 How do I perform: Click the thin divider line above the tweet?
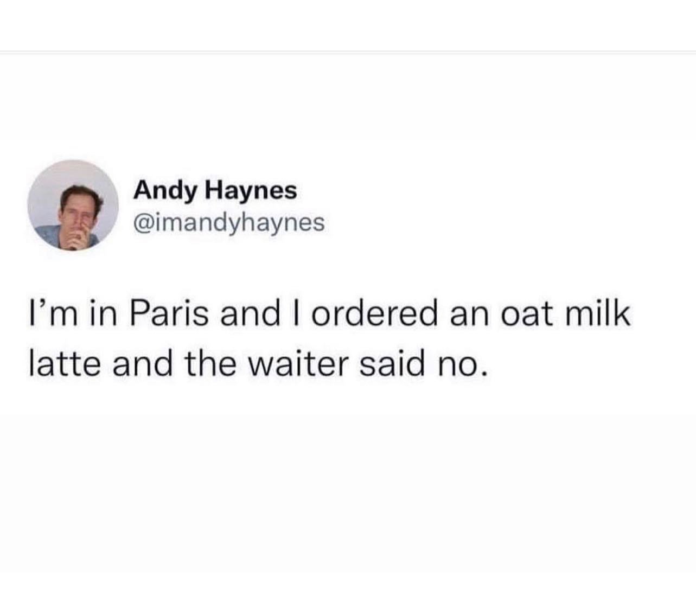[x=348, y=52]
